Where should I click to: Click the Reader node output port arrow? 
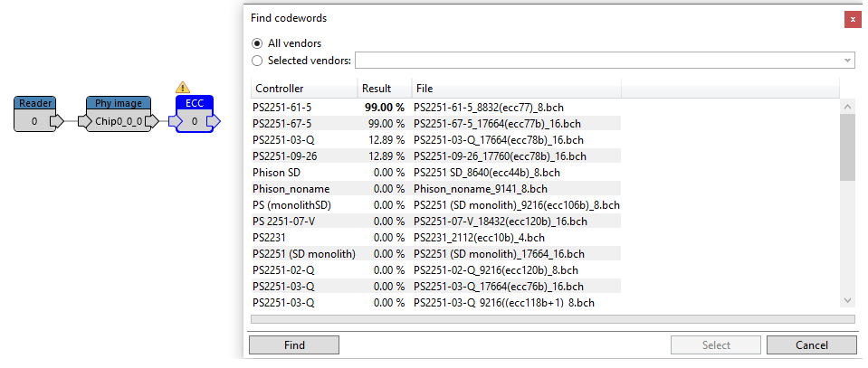pyautogui.click(x=57, y=120)
